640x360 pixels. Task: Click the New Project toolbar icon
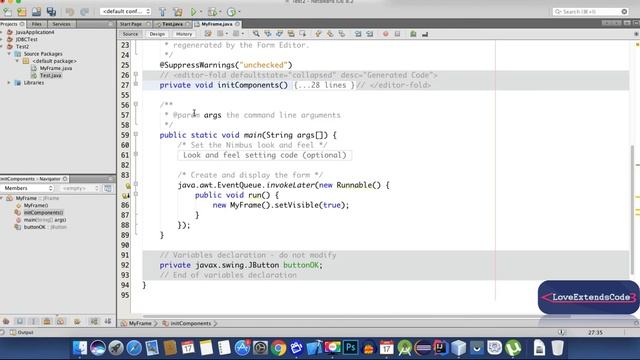click(x=22, y=12)
